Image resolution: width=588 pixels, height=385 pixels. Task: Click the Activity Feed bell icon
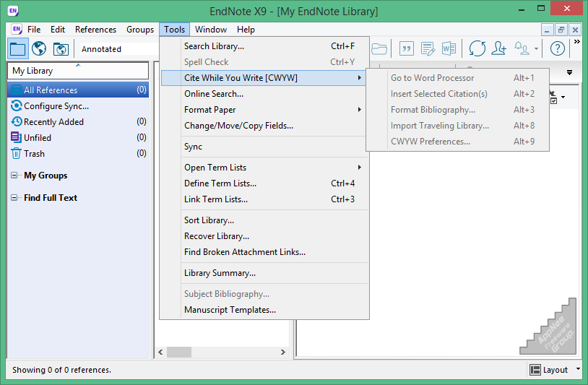(522, 48)
